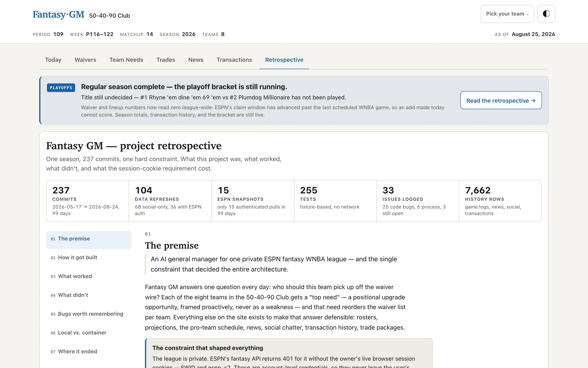This screenshot has width=588, height=368.
Task: Click the 237 Commits stat card
Action: (x=88, y=201)
